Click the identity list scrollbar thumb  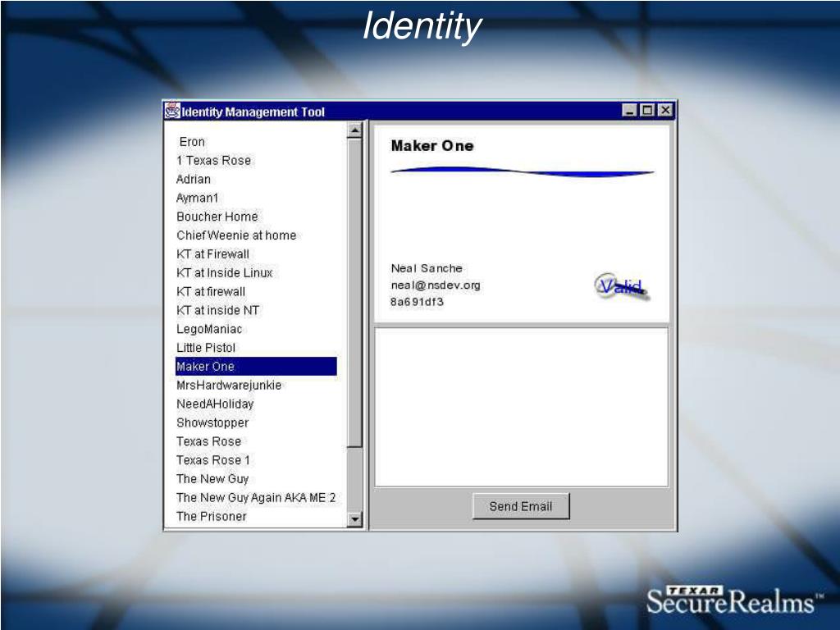354,293
